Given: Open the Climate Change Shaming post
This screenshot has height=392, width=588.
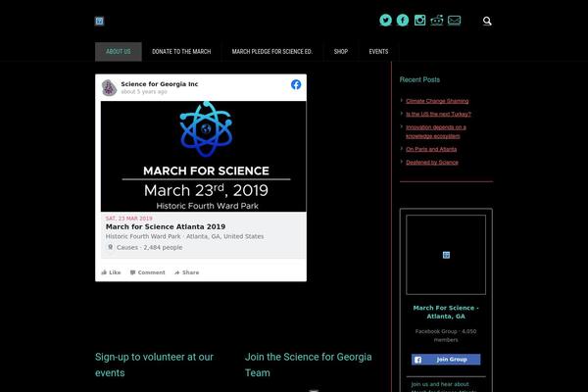Looking at the screenshot, I should (437, 101).
